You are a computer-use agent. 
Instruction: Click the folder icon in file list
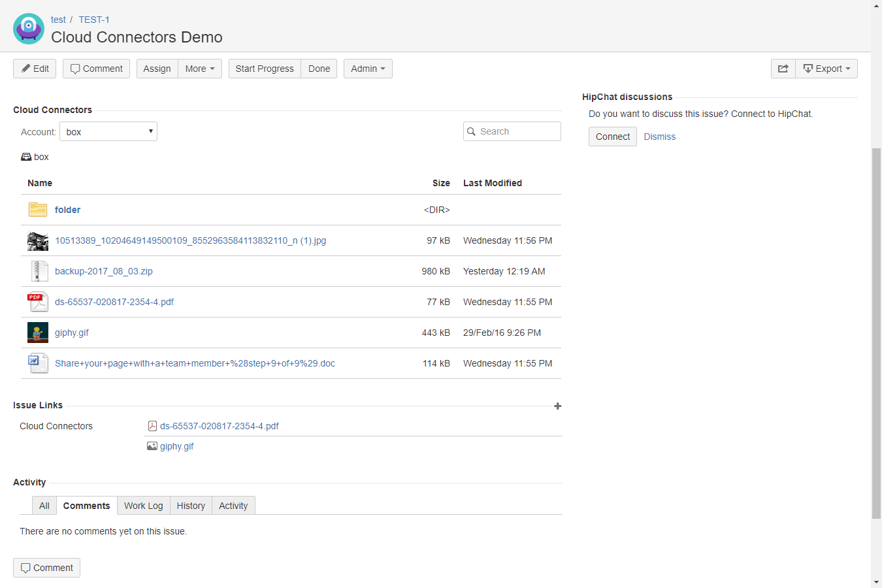click(38, 210)
